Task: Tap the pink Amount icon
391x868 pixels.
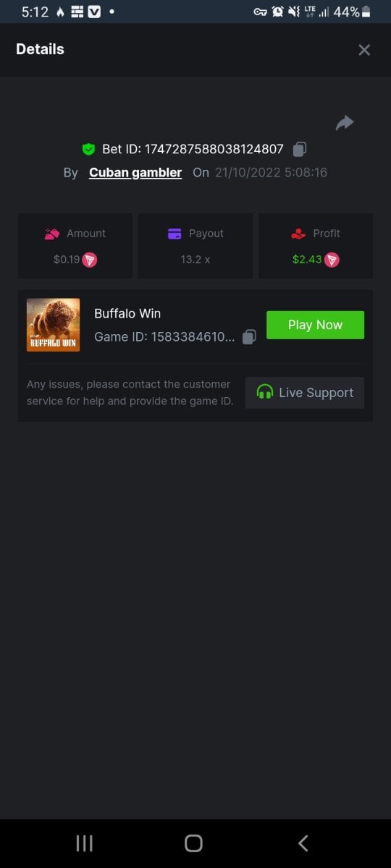Action: tap(51, 234)
